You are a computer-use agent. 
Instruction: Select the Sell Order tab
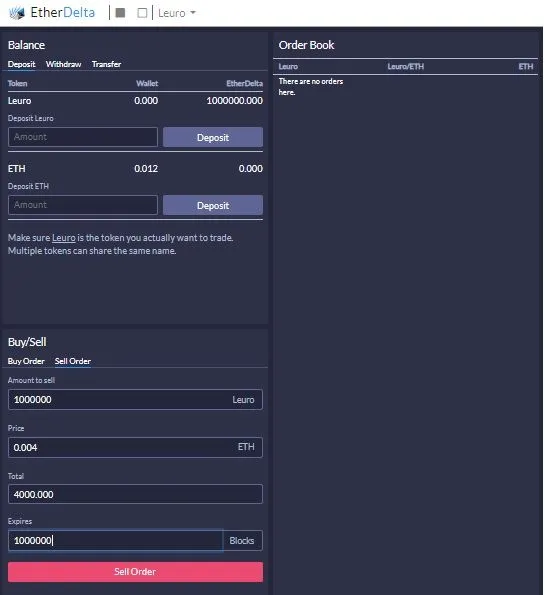point(73,361)
